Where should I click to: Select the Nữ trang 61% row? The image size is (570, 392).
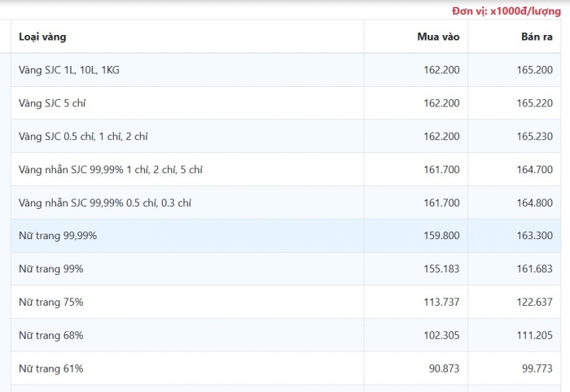click(286, 368)
